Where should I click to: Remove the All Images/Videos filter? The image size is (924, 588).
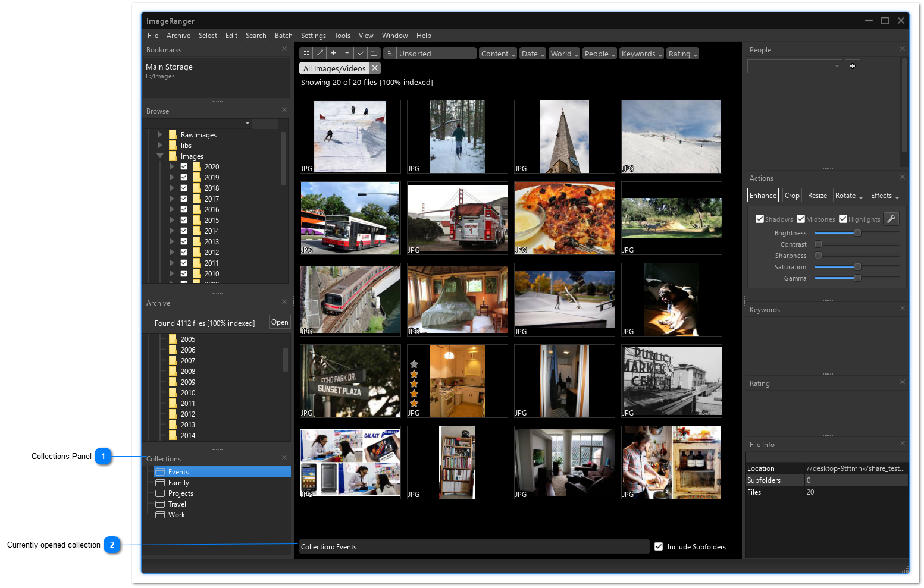(x=375, y=68)
